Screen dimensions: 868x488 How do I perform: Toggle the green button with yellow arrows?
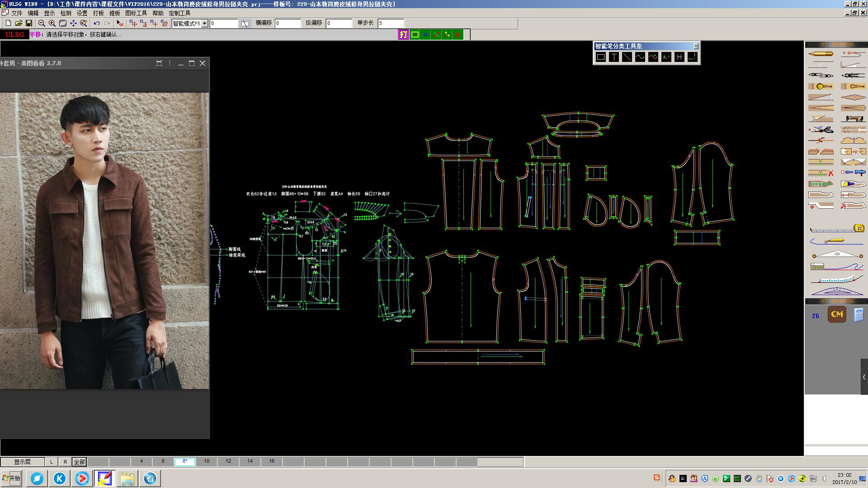pos(447,34)
